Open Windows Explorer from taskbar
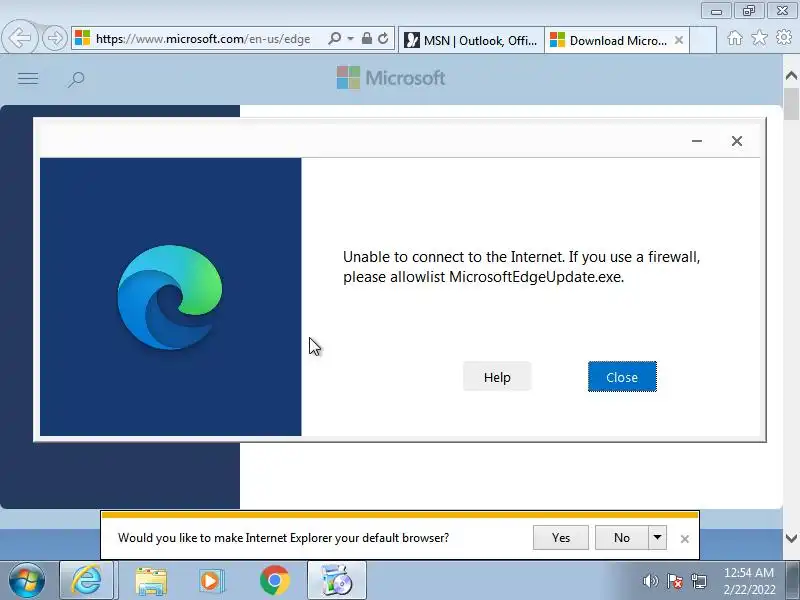Screen dimensions: 800x600 click(x=151, y=581)
